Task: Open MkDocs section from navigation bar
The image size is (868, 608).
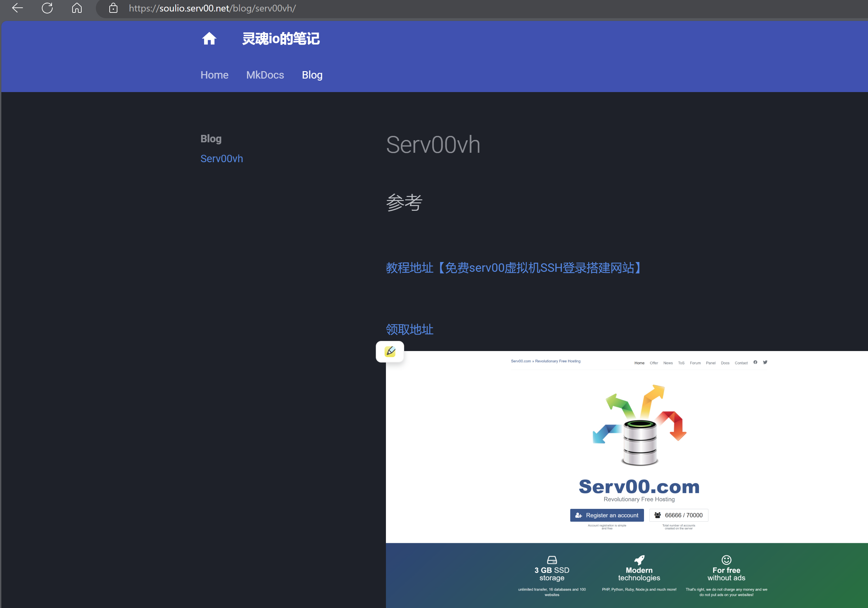Action: [265, 75]
